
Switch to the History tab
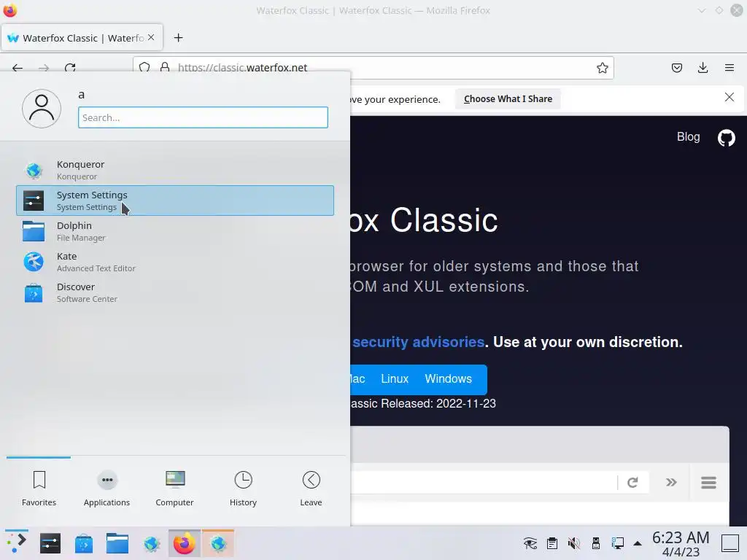coord(243,489)
